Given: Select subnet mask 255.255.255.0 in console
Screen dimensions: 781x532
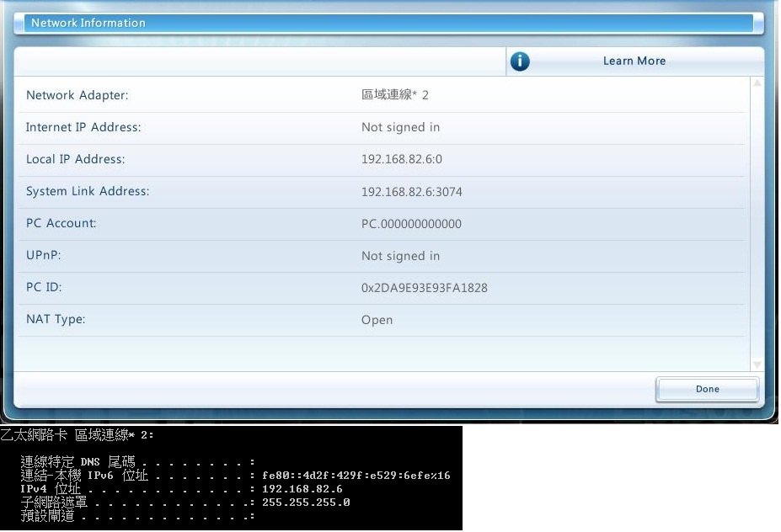Looking at the screenshot, I should coord(306,503).
